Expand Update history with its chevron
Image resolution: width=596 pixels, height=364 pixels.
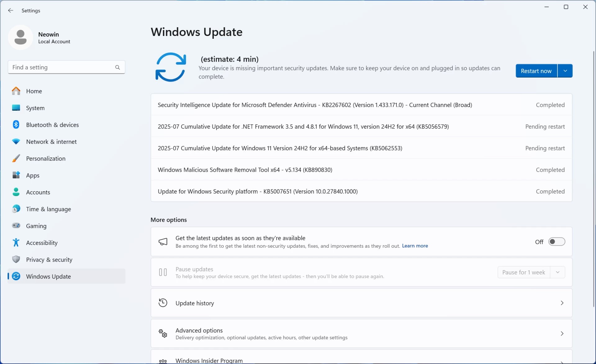(x=562, y=303)
